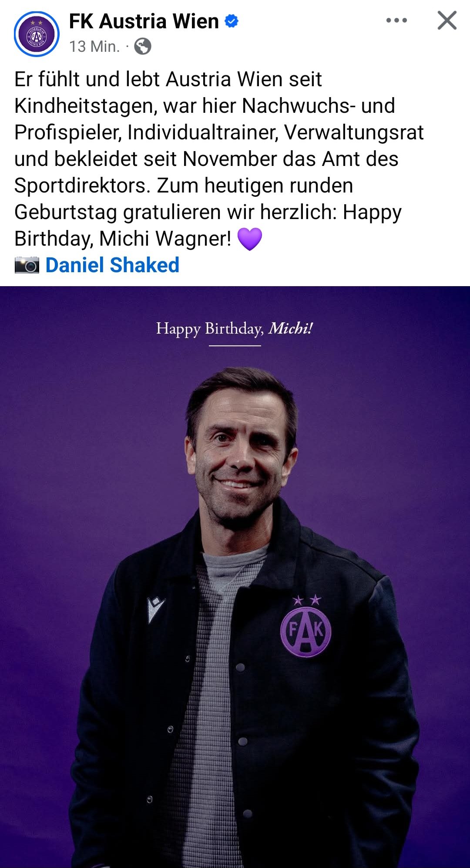Open the three-dots post options menu
The height and width of the screenshot is (868, 470).
396,20
